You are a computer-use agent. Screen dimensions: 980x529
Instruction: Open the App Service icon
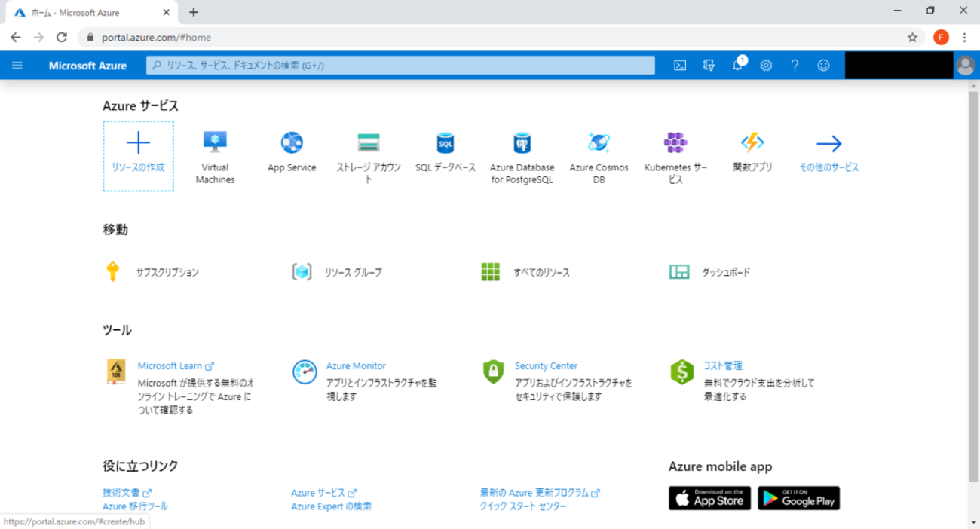[x=292, y=143]
